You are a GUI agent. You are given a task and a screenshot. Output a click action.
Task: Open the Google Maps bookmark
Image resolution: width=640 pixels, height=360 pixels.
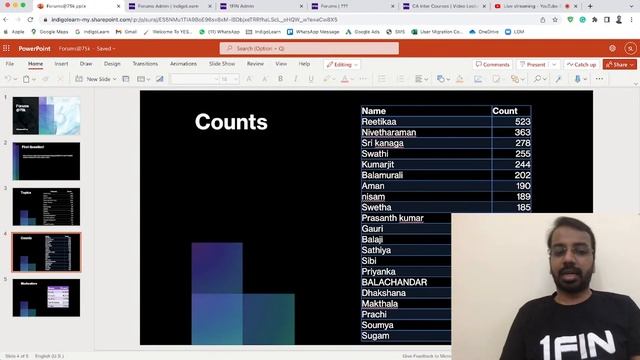tap(49, 31)
